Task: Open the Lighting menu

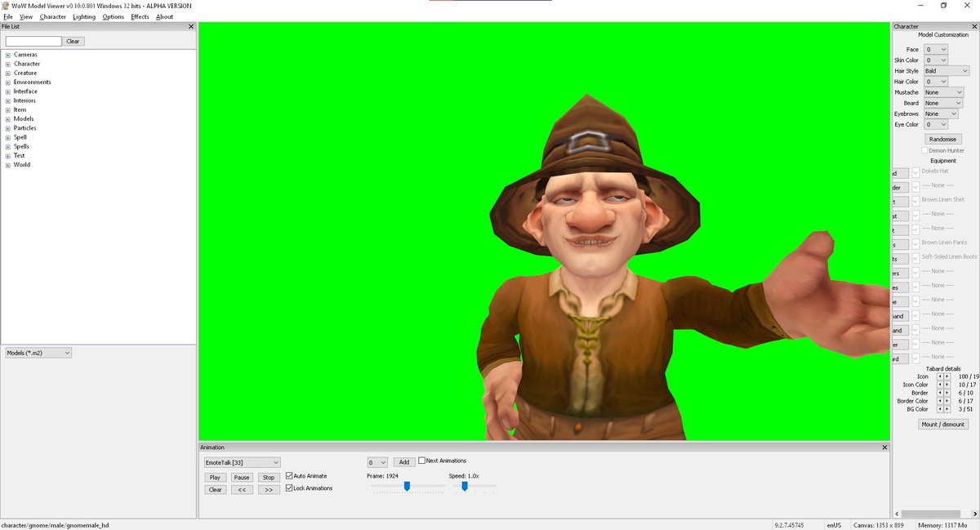Action: [x=84, y=16]
